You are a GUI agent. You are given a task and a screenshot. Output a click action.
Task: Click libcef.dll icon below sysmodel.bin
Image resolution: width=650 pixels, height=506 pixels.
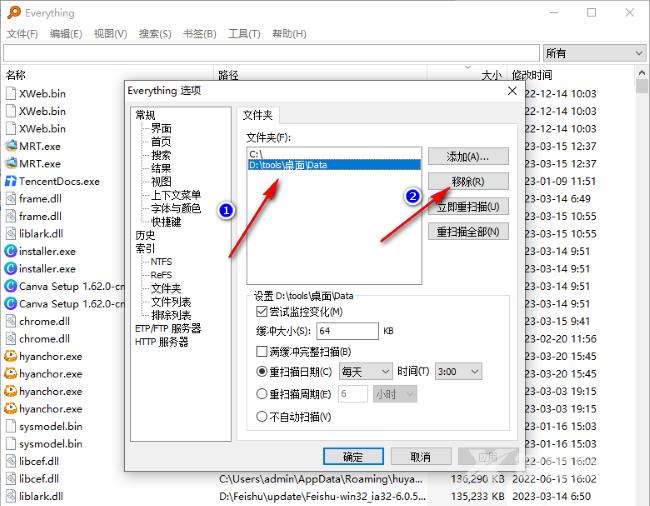[x=10, y=461]
